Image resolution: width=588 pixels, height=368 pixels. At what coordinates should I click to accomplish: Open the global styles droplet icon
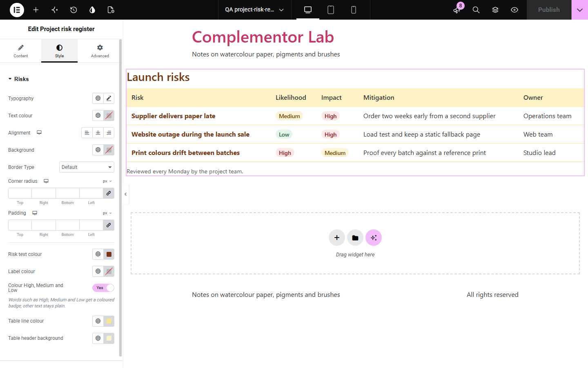tap(92, 10)
